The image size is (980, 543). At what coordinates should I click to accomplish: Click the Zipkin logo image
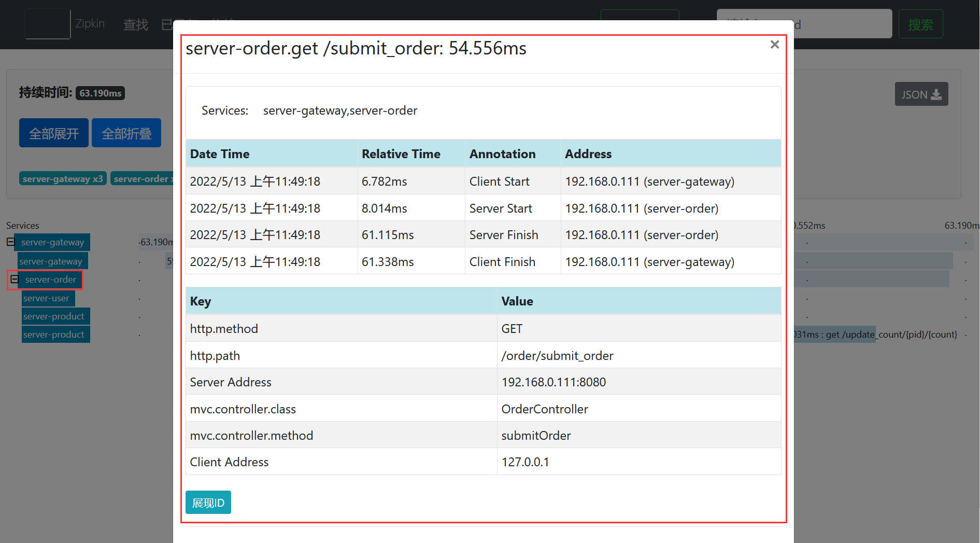48,24
